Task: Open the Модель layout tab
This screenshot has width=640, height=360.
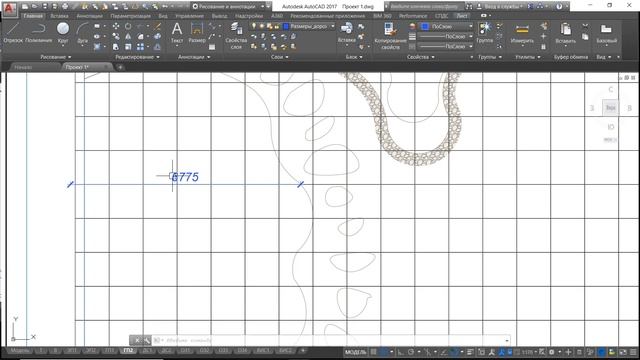Action: click(20, 351)
